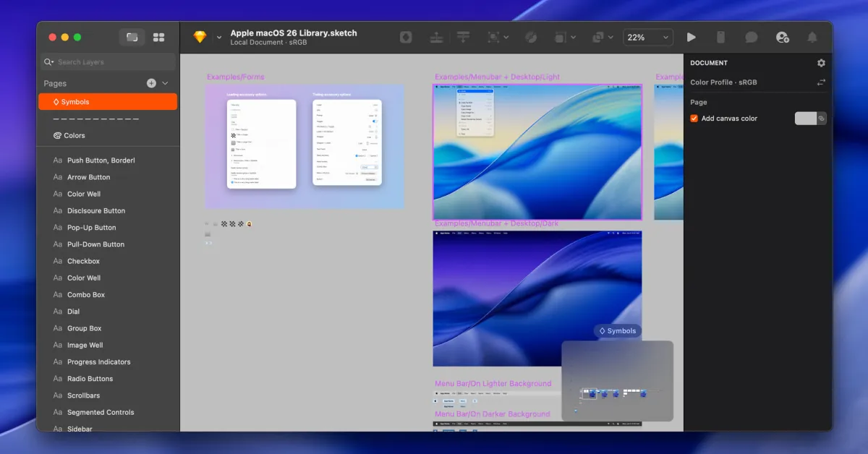This screenshot has width=868, height=454.
Task: Click the Create Symbol toolbar icon
Action: pos(405,37)
